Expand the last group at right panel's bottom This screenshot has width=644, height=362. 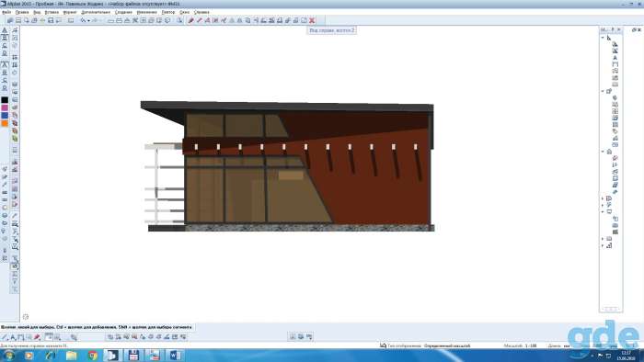(x=603, y=246)
